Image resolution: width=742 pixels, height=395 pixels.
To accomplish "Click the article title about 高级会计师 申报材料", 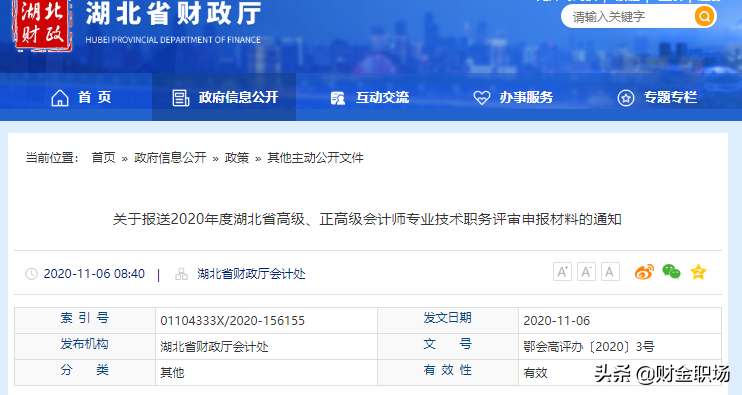I will [x=367, y=219].
